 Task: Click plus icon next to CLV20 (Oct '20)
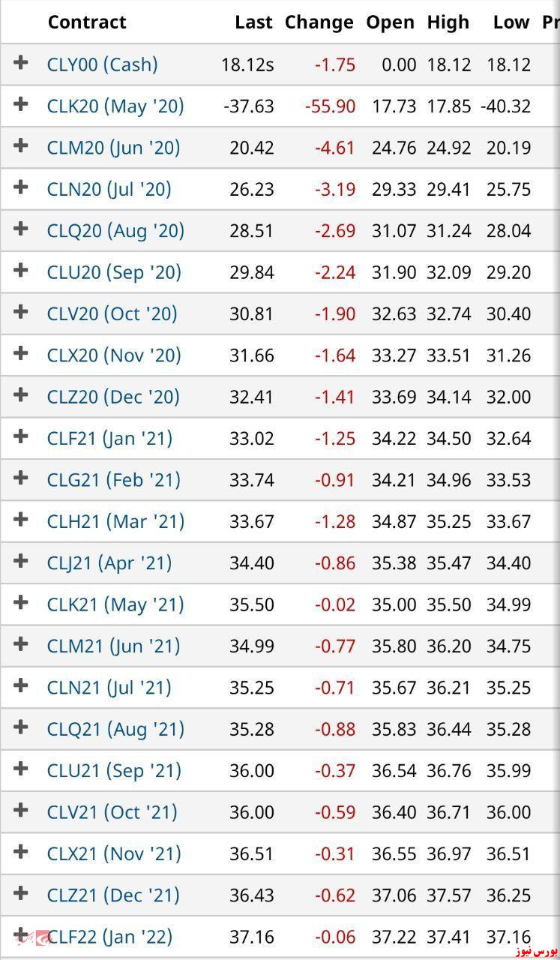pos(21,312)
